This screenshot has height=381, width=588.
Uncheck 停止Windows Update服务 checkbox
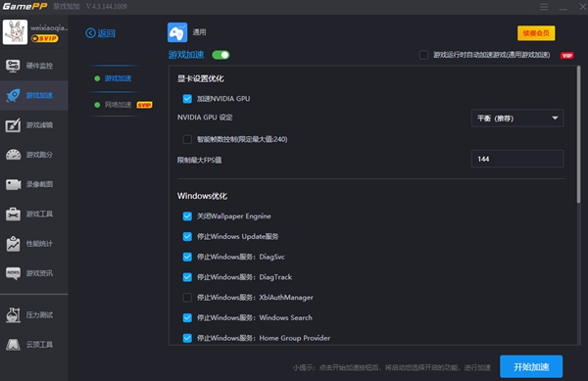[x=187, y=236]
